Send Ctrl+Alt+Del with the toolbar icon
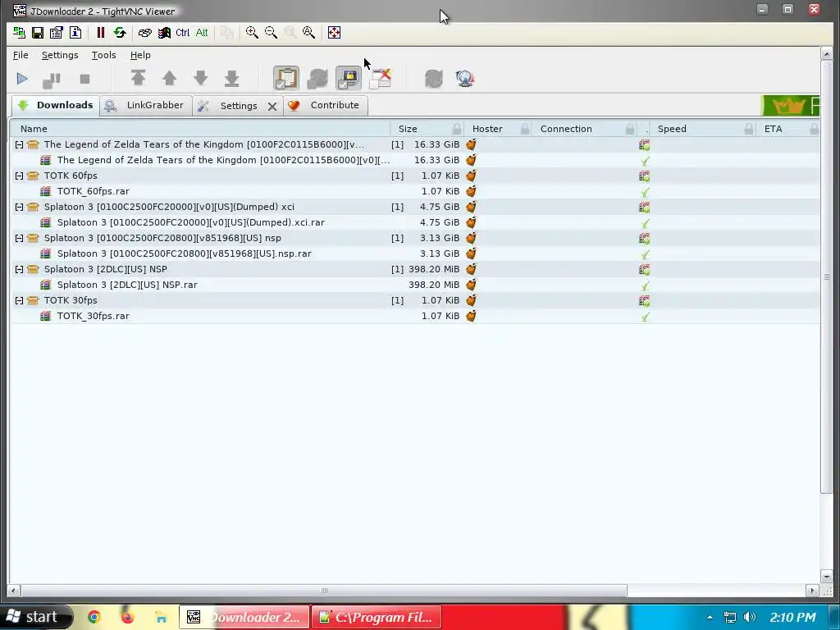840x630 pixels. click(144, 33)
